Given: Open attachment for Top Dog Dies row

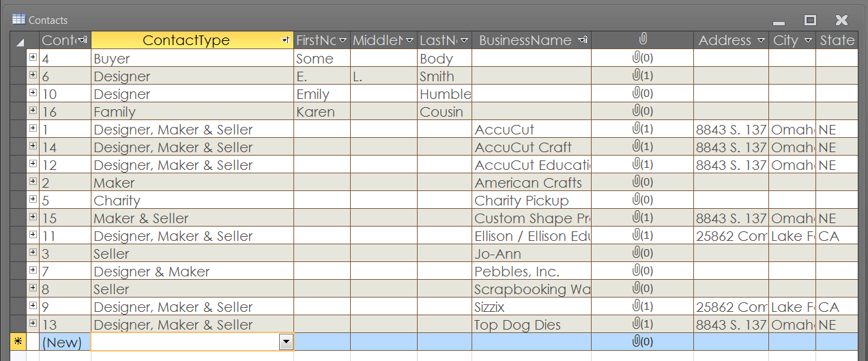Looking at the screenshot, I should (x=642, y=325).
